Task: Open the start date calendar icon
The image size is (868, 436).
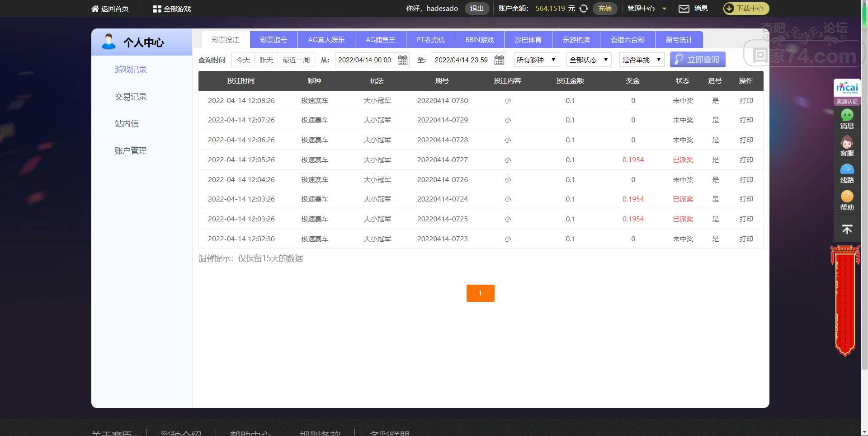Action: 402,60
